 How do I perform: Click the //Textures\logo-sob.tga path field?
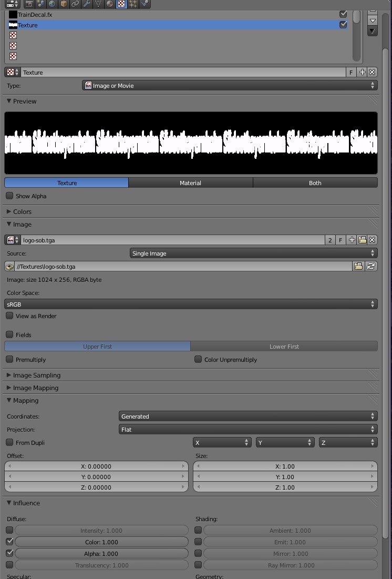[183, 266]
